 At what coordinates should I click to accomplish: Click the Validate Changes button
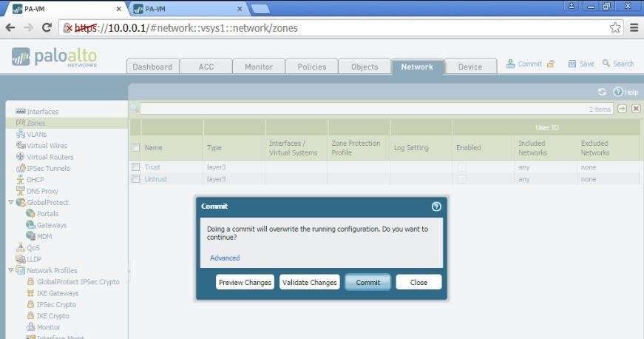coord(309,282)
